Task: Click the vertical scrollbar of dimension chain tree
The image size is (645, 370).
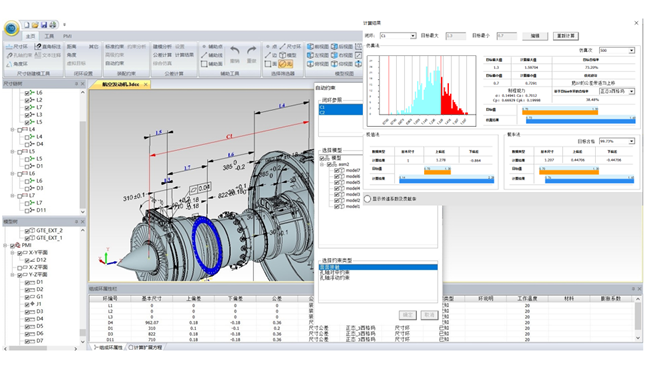Action: click(x=83, y=152)
